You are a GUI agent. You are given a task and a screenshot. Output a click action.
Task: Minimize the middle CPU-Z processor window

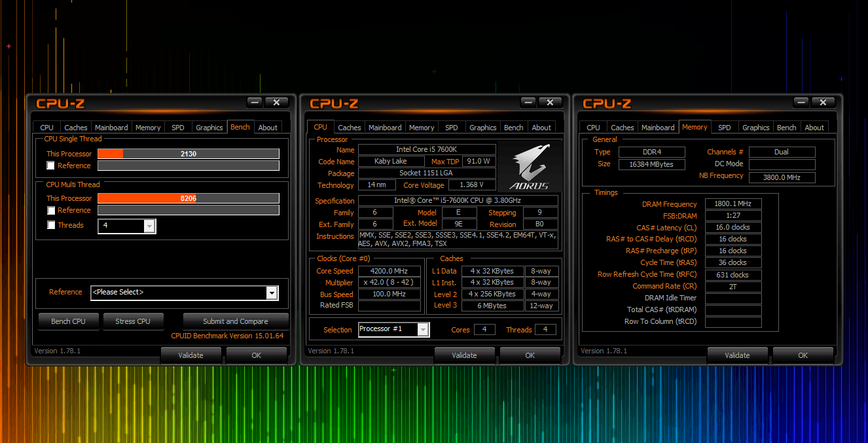pos(528,102)
